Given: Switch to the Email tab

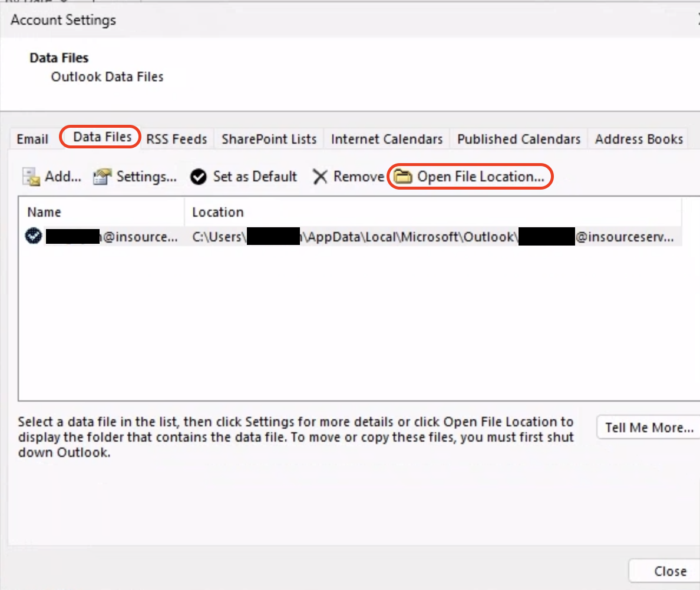Looking at the screenshot, I should [x=32, y=139].
